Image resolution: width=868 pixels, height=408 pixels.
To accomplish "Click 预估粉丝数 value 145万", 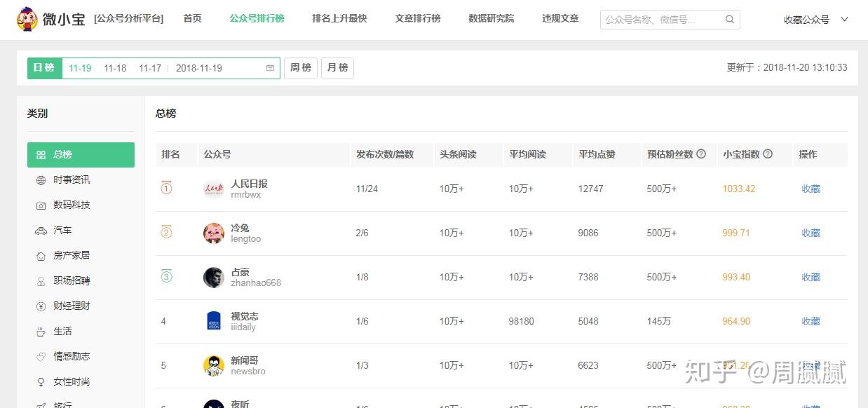I will click(659, 322).
